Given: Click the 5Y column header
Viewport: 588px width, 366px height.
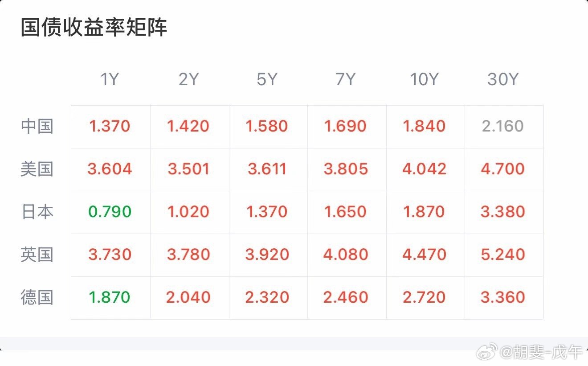Looking at the screenshot, I should pos(267,80).
